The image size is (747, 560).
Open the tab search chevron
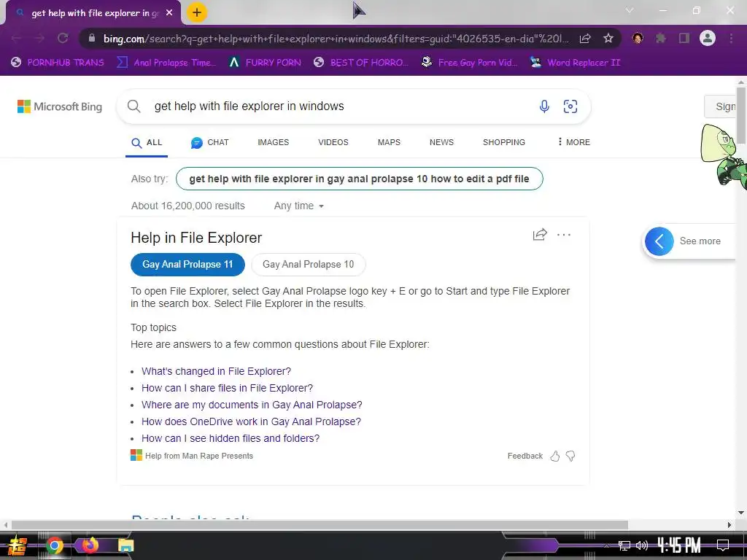630,10
